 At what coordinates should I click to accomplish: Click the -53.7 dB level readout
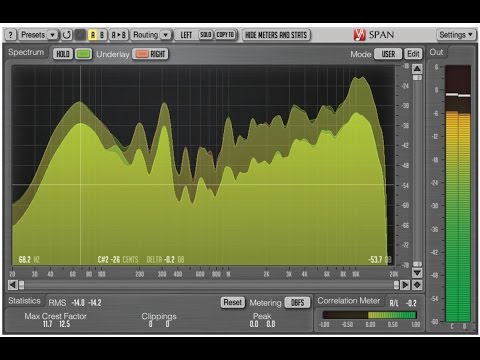[380, 260]
